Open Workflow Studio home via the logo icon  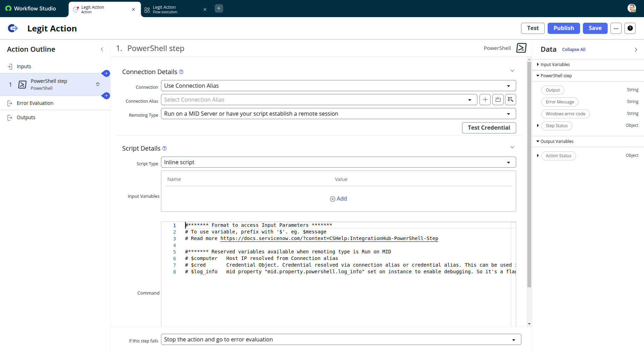pyautogui.click(x=8, y=8)
